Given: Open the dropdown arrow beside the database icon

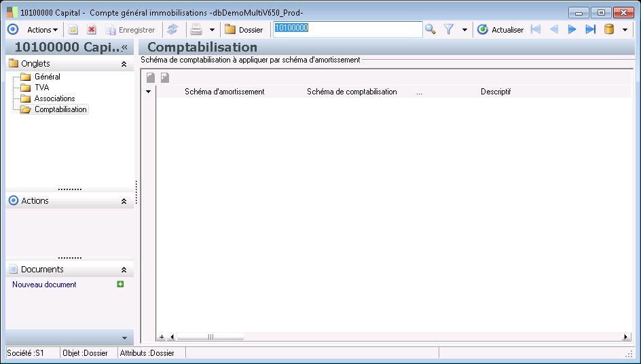Looking at the screenshot, I should (x=625, y=30).
